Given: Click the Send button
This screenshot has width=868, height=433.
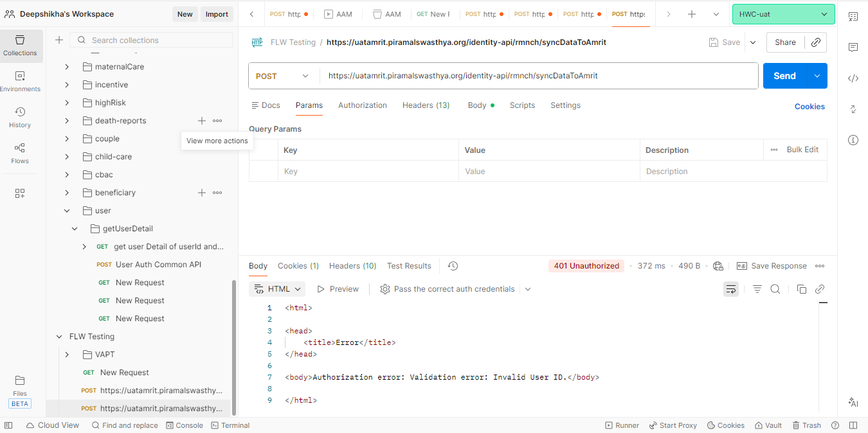Looking at the screenshot, I should tap(784, 76).
